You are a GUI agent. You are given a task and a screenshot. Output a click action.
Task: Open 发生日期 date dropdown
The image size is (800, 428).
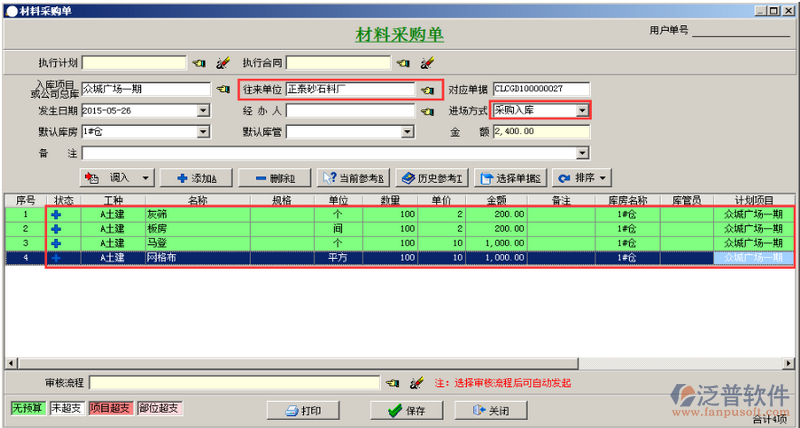click(x=203, y=111)
